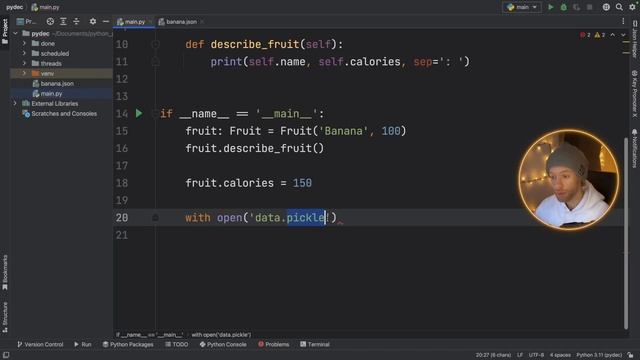Select opened file locate target icon
This screenshot has height=360, width=640.
pos(50,21)
